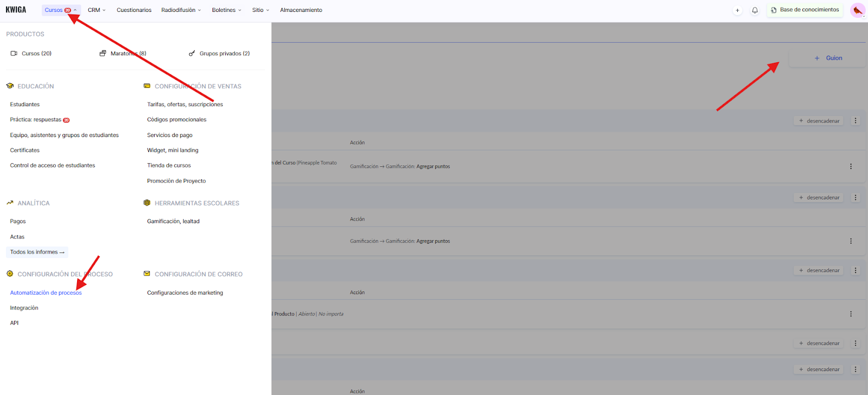Open the three-dot menu on the Producto Abierto row
Viewport: 868px width, 395px height.
tap(851, 314)
